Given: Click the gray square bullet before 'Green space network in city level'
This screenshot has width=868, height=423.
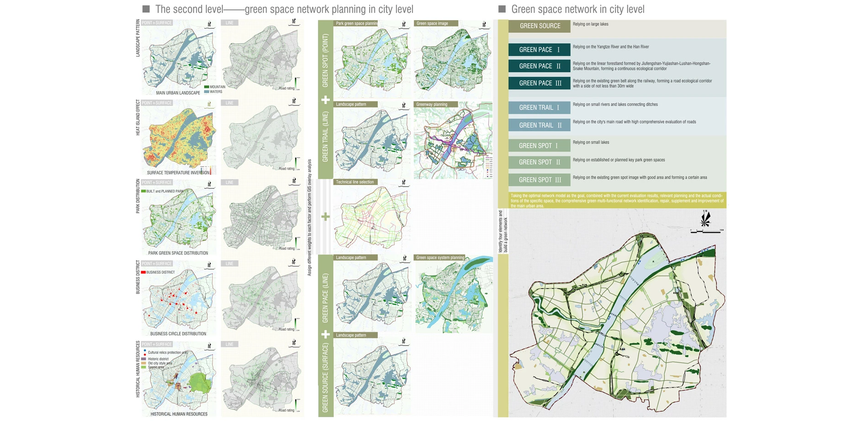Looking at the screenshot, I should pos(502,9).
